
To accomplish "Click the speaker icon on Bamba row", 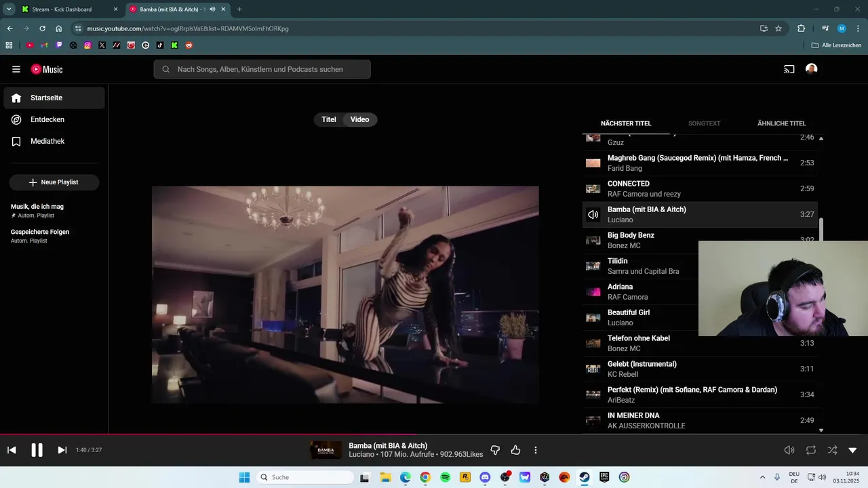I will [x=593, y=215].
